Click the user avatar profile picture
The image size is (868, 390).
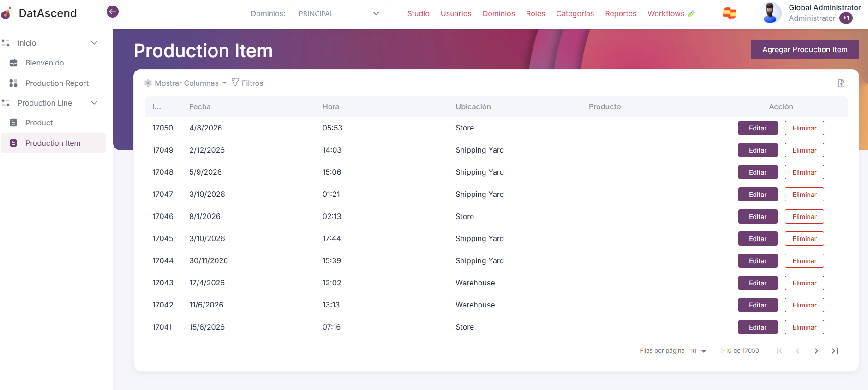point(770,13)
